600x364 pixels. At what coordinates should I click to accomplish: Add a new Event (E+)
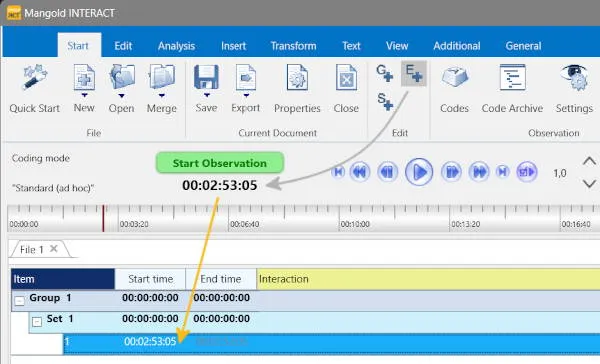coord(414,73)
